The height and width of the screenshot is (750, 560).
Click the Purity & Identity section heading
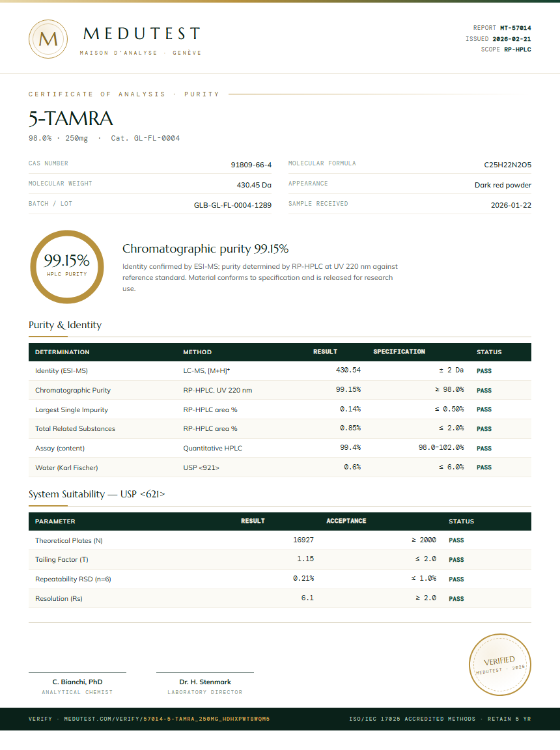[x=65, y=325]
